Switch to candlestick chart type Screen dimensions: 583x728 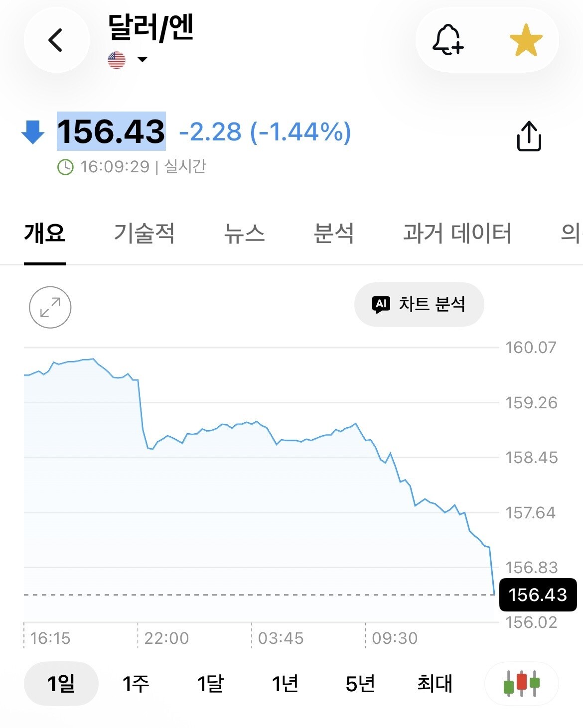tap(521, 683)
